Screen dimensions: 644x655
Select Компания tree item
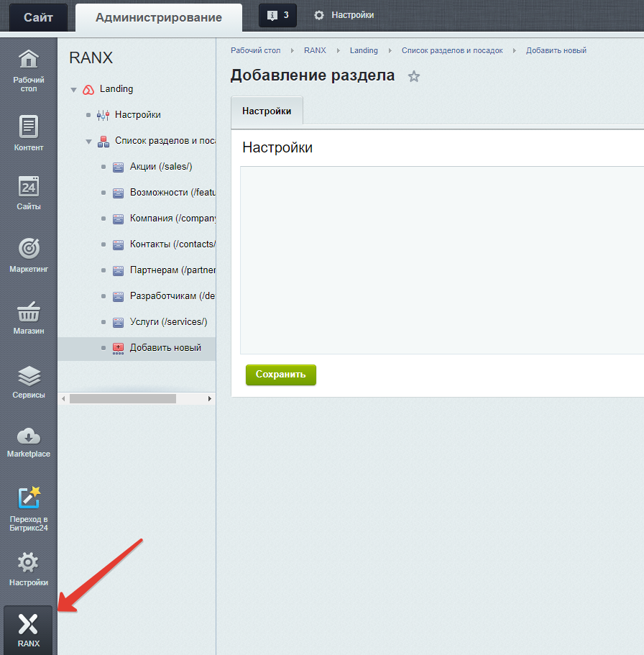point(172,219)
